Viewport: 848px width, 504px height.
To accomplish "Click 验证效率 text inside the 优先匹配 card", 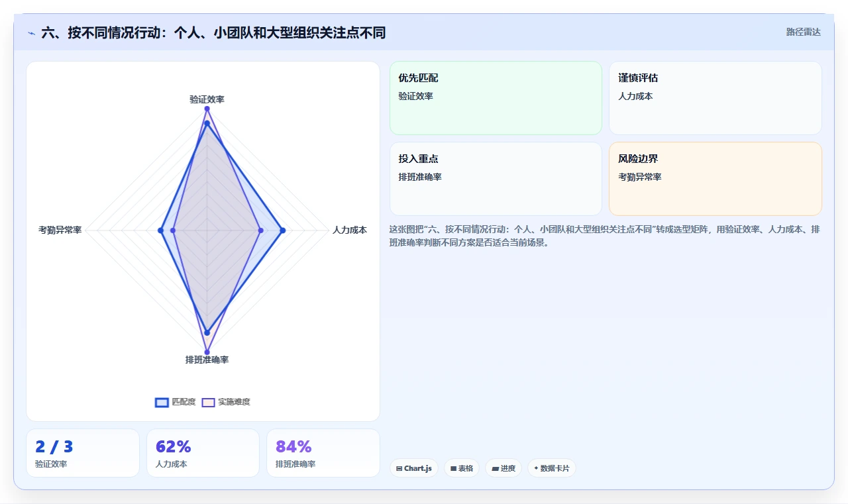I will [415, 96].
